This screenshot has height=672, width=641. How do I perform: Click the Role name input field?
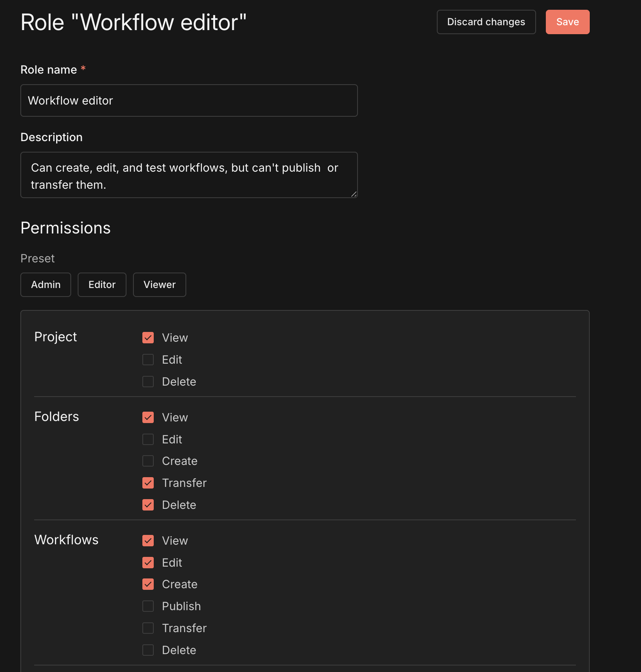pos(189,100)
